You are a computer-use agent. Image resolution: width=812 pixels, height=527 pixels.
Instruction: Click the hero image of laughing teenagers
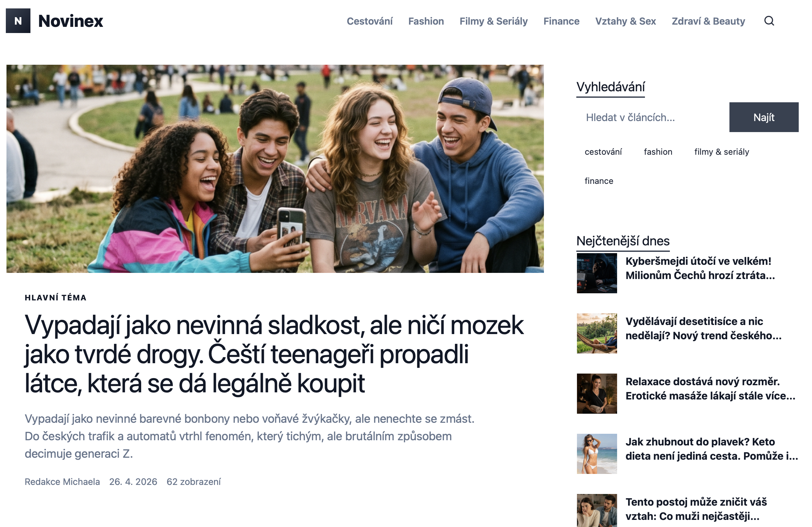tap(275, 169)
